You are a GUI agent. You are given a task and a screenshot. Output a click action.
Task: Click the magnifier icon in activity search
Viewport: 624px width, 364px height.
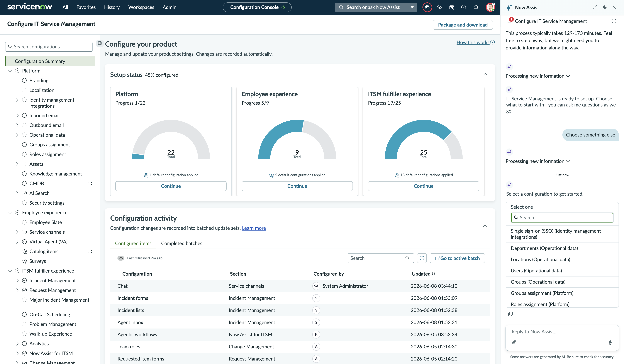tap(407, 258)
